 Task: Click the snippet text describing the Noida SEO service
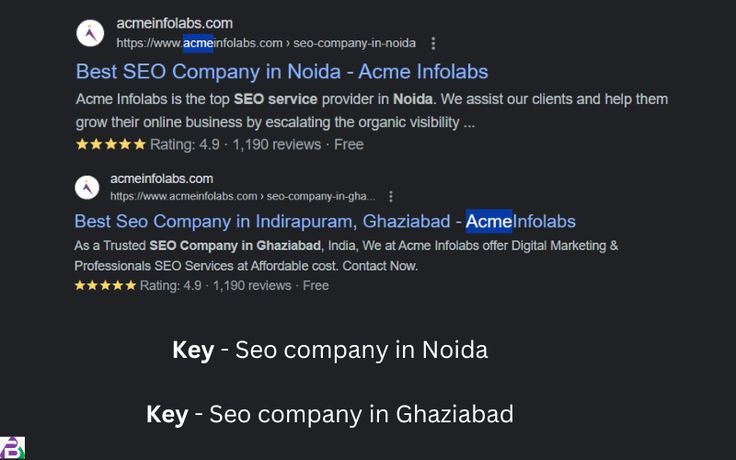click(371, 110)
